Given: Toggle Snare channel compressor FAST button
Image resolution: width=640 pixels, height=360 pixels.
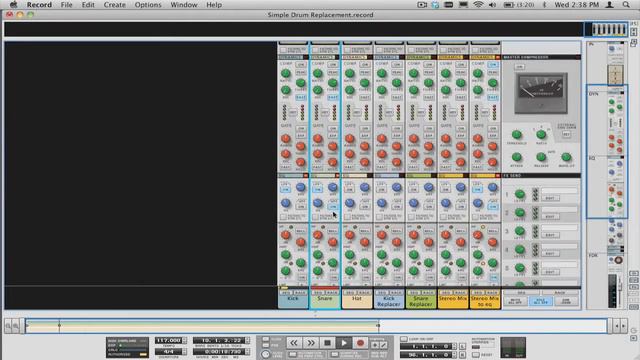Looking at the screenshot, I should (333, 98).
